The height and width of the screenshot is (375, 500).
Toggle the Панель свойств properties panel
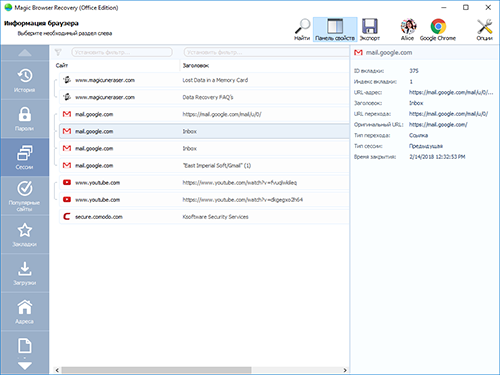(x=335, y=30)
